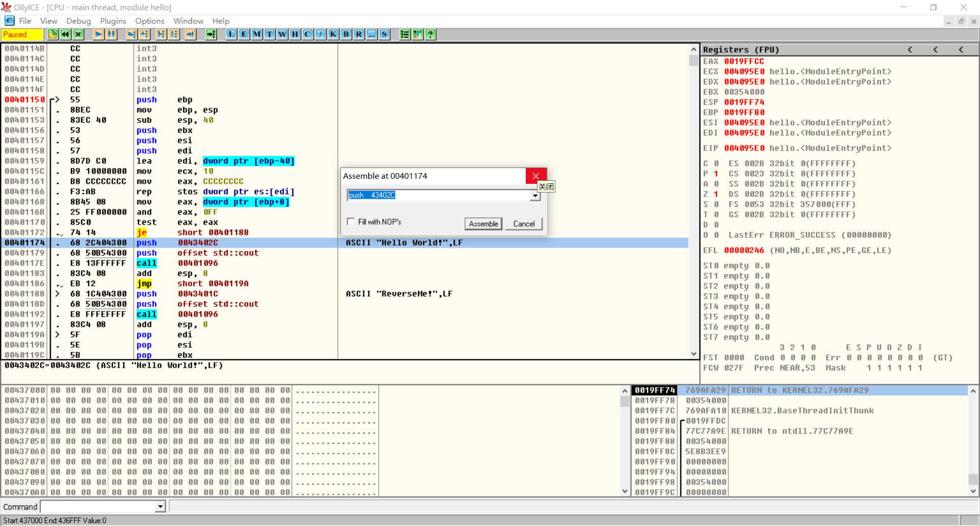This screenshot has width=980, height=526.
Task: Close the Assemble dialog with red X
Action: 536,176
